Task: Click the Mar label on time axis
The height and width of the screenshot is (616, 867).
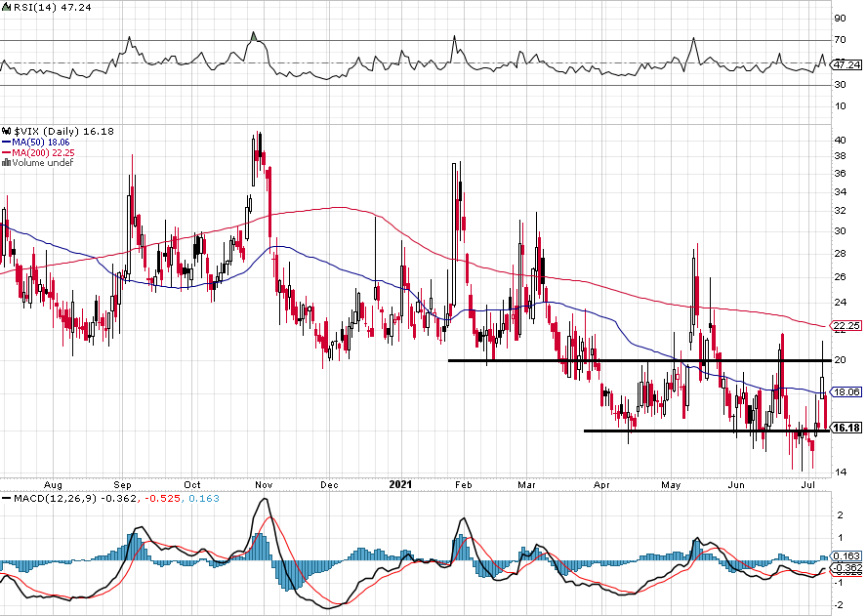Action: tap(526, 485)
